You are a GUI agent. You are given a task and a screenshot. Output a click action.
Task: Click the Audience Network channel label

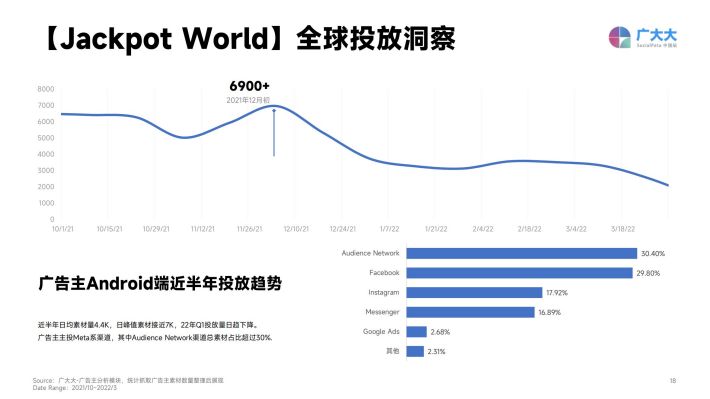[370, 253]
